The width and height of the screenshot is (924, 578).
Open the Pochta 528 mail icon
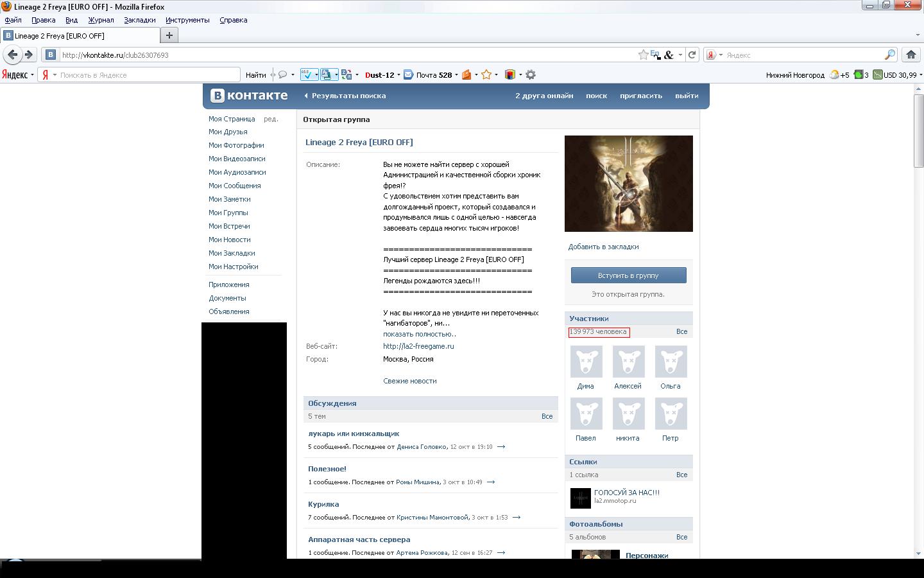click(x=408, y=74)
